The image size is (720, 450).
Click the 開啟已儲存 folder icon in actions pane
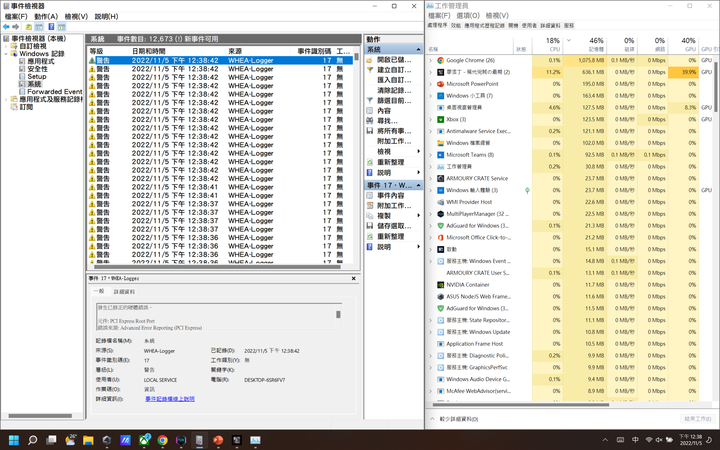click(x=370, y=60)
